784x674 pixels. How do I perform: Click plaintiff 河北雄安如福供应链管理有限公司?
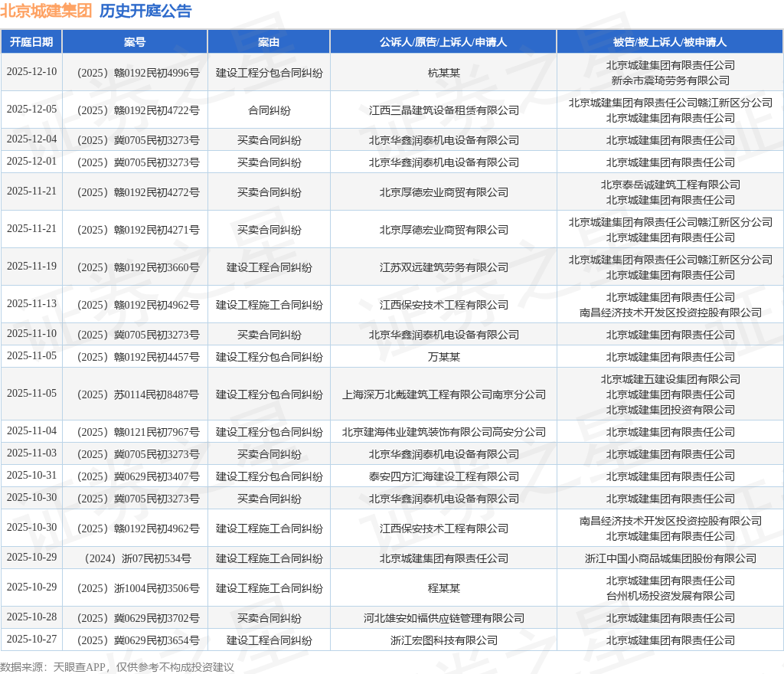coord(443,619)
